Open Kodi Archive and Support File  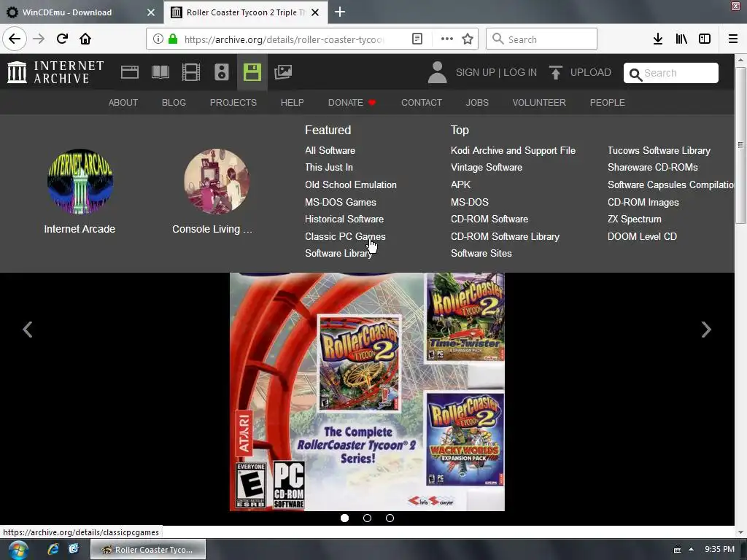pos(513,150)
